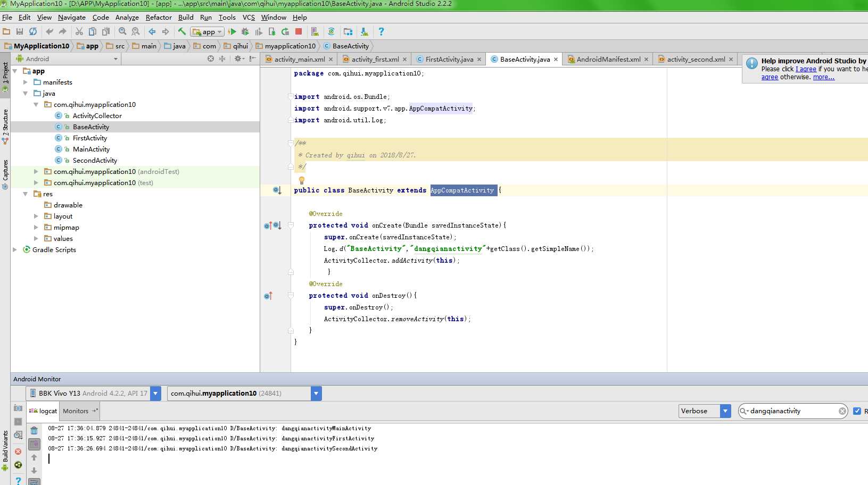Open the app run configuration dropdown
Screen dimensions: 868x485
tap(207, 32)
